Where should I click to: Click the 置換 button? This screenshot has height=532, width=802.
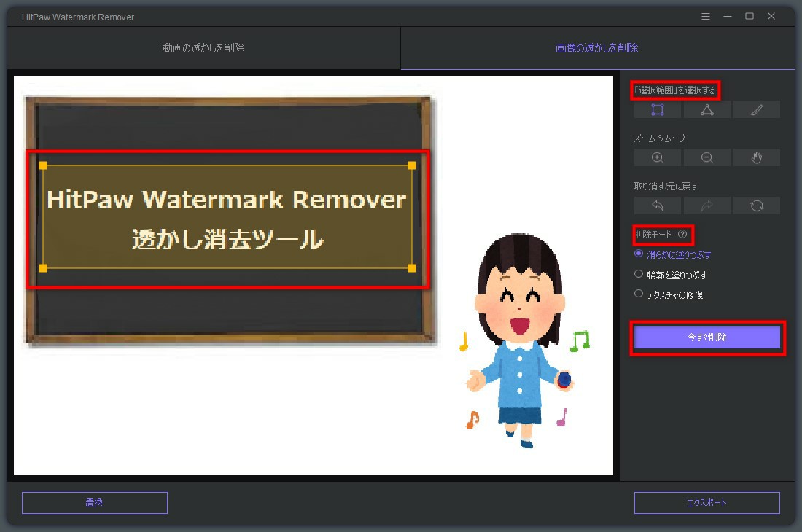(x=94, y=502)
